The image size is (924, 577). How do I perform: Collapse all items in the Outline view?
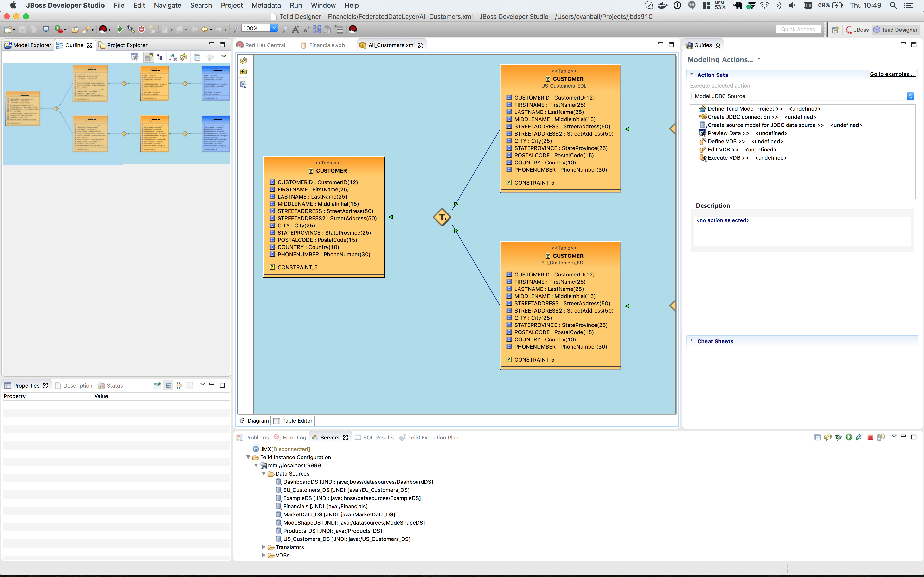(x=197, y=57)
